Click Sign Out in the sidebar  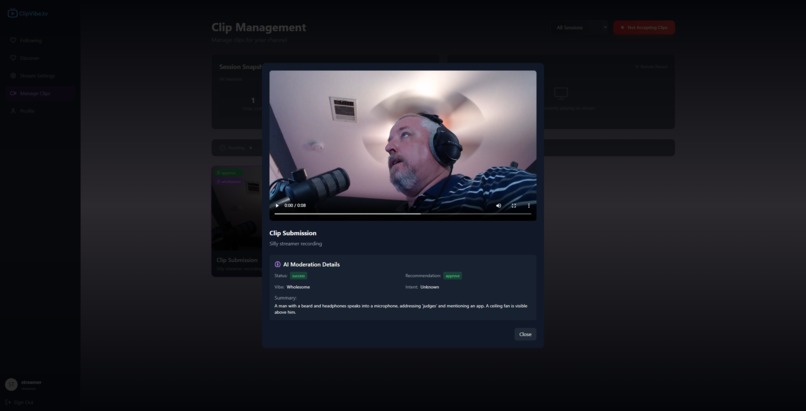tap(20, 403)
